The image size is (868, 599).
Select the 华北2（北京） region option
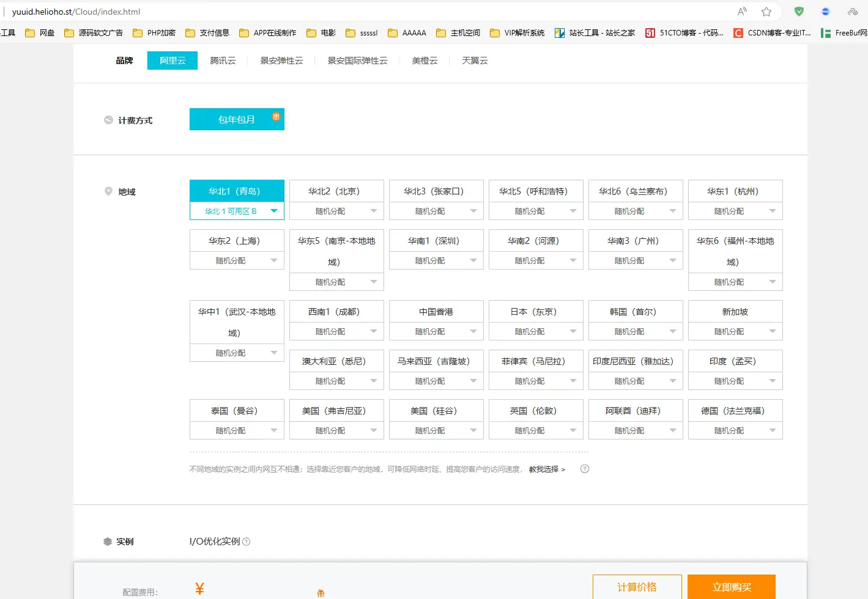point(336,191)
